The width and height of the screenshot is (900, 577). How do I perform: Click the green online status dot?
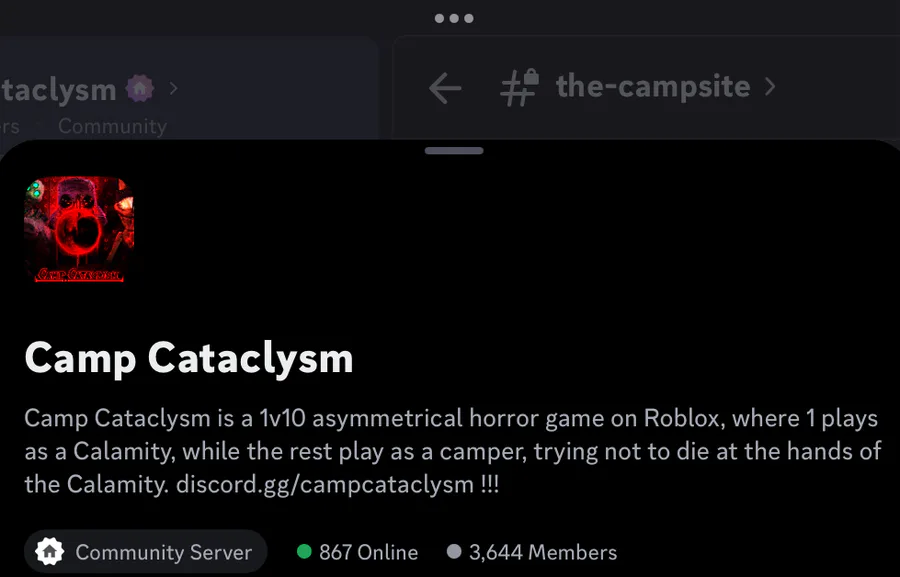(304, 552)
